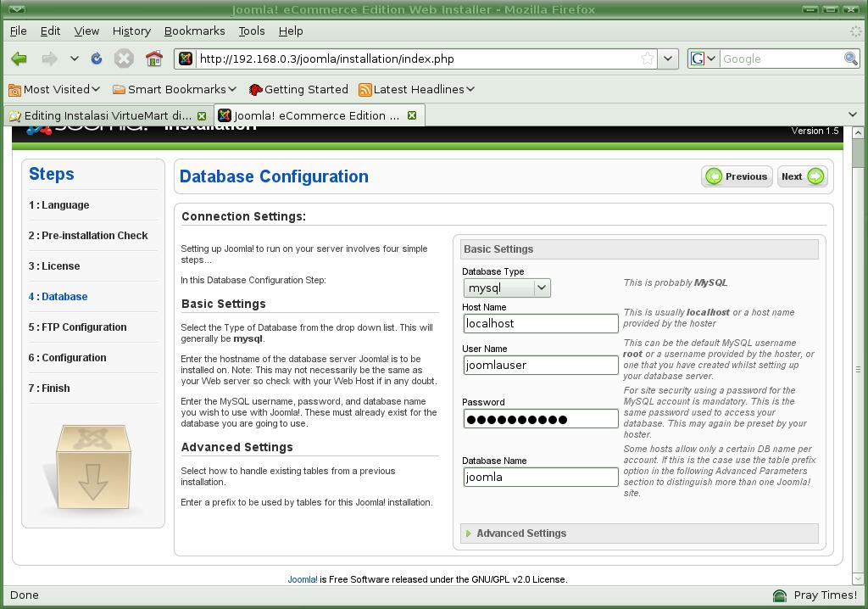Screen dimensions: 868x609
Task: Expand the Advanced Settings section
Action: point(520,534)
